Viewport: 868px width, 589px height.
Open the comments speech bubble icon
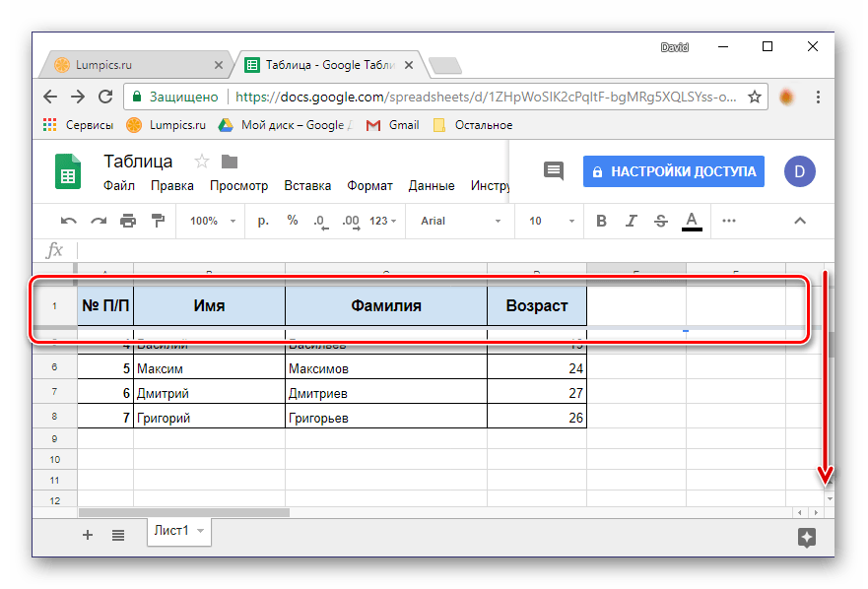pyautogui.click(x=554, y=170)
